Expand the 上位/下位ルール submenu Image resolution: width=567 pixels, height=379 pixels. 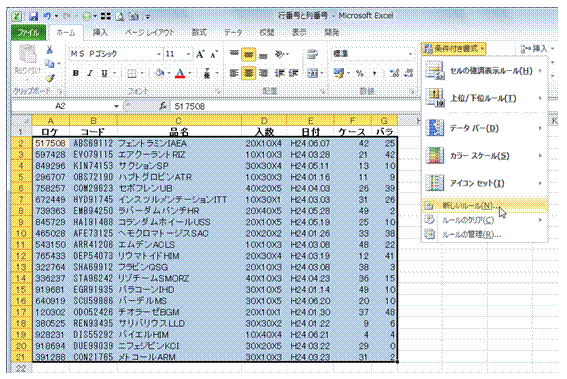coord(485,98)
